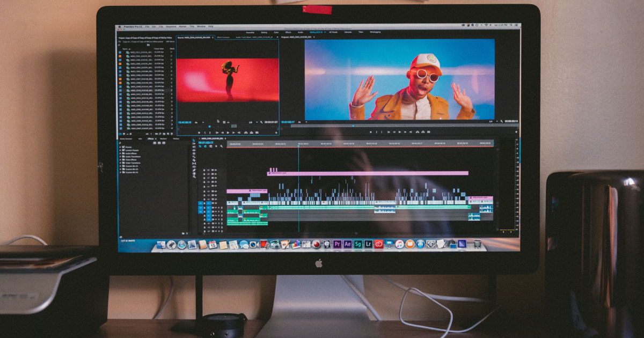Open the Sequence menu

[x=171, y=26]
